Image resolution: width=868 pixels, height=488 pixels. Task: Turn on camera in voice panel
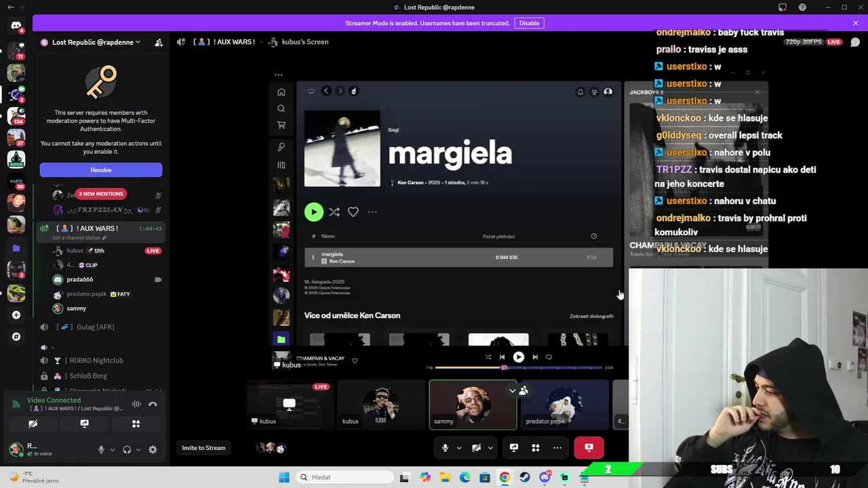pyautogui.click(x=33, y=424)
